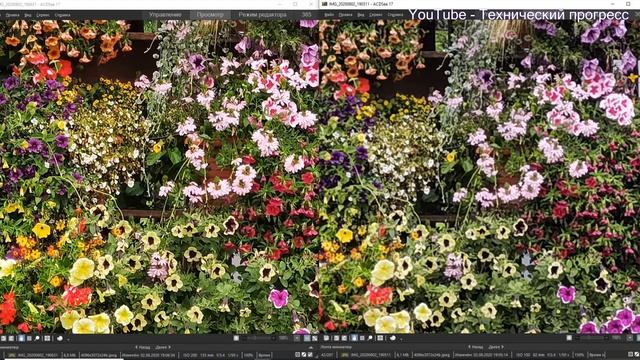The image size is (640, 360).
Task: Switch to Просмотр mode tab
Action: [210, 15]
